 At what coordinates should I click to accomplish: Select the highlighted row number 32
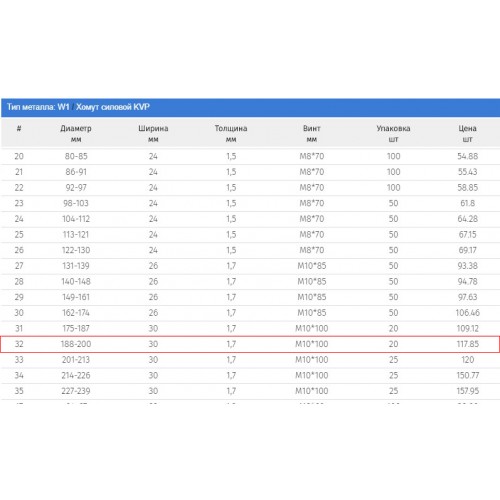[x=250, y=344]
